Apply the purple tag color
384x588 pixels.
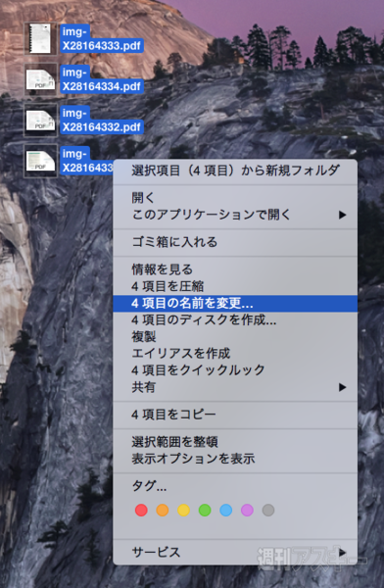[247, 510]
